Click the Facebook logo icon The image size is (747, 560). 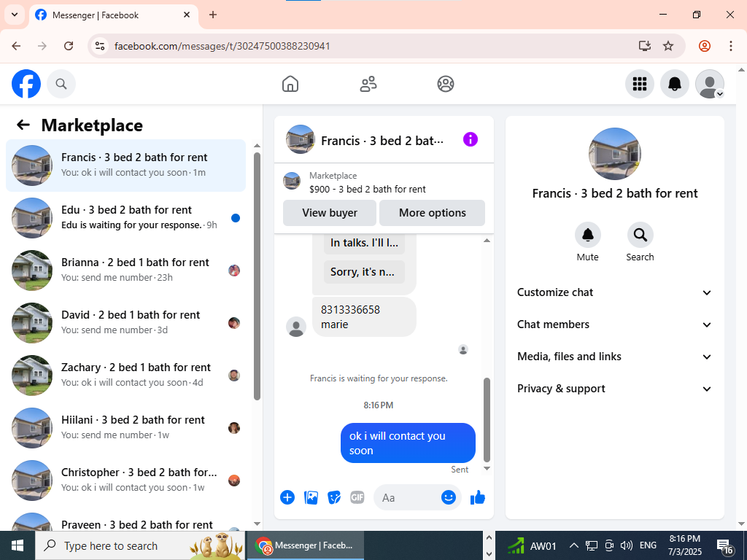click(26, 84)
